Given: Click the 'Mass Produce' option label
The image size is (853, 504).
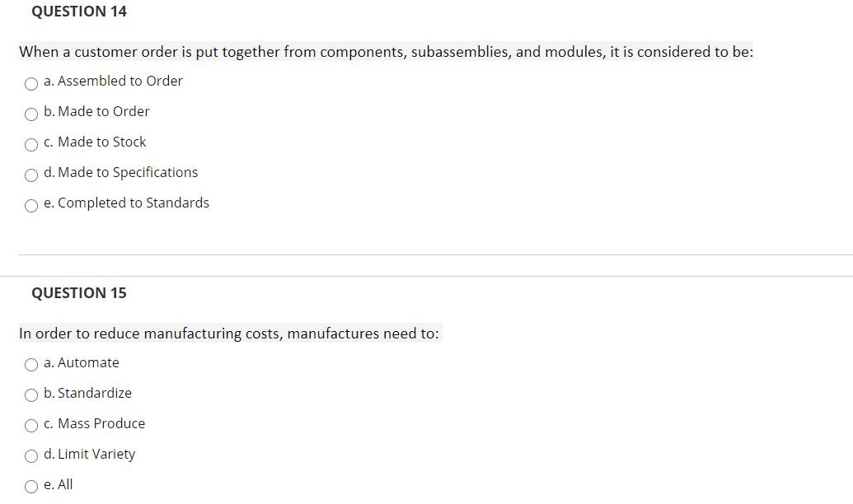Looking at the screenshot, I should click(96, 423).
